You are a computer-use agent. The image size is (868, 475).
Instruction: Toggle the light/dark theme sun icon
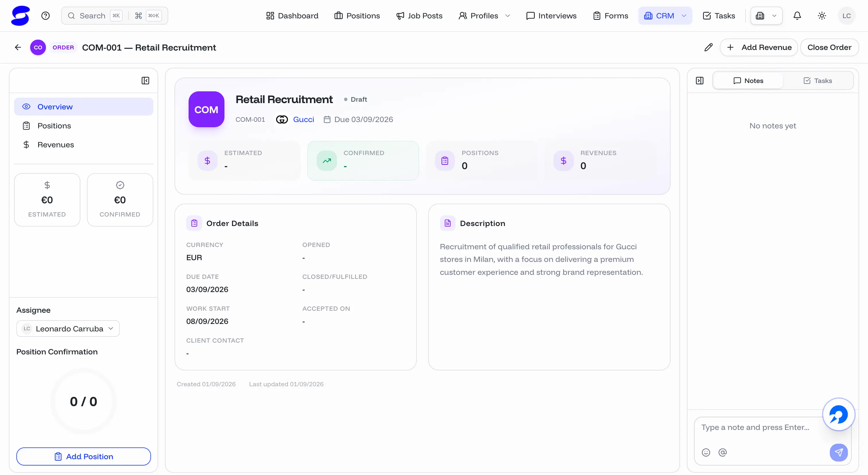pos(822,16)
